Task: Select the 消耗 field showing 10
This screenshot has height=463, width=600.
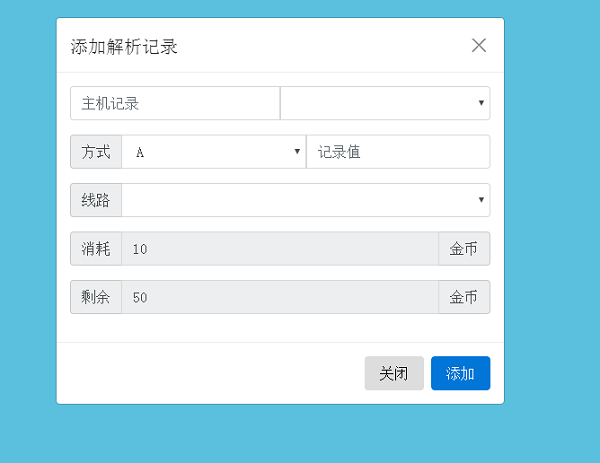Action: (x=280, y=249)
